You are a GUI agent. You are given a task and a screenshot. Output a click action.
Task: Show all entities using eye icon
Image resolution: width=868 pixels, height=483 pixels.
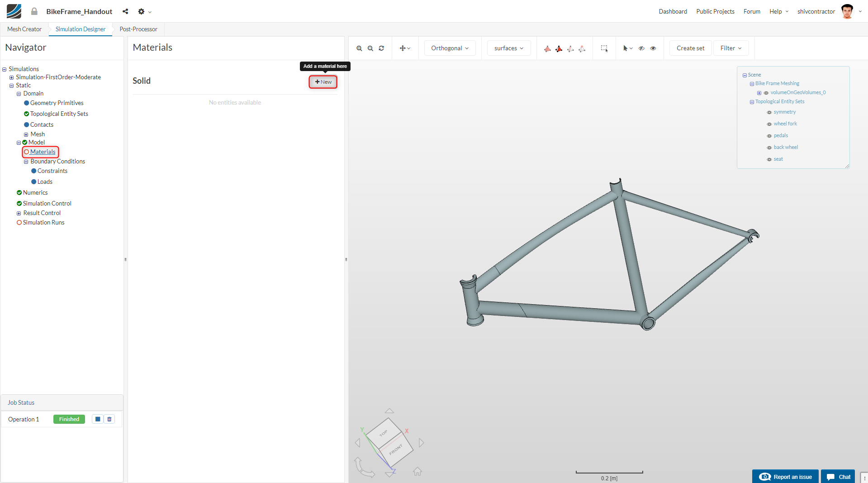click(653, 48)
